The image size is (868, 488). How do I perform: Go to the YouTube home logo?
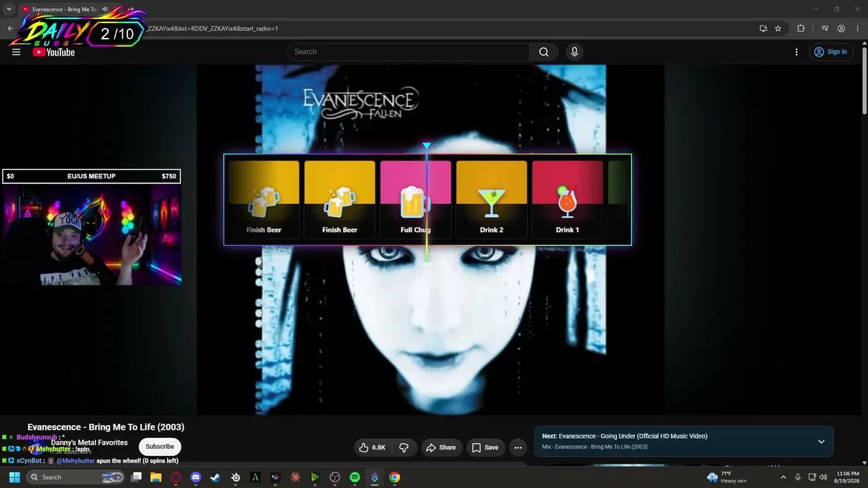coord(54,52)
